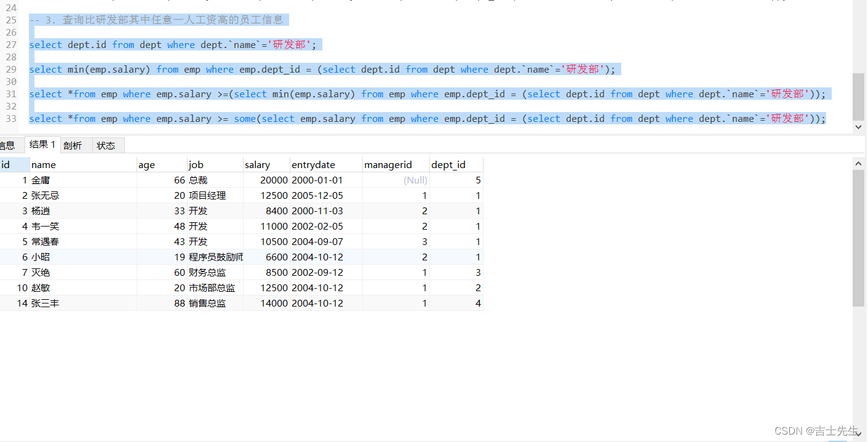
Task: Click the age column header
Action: (162, 164)
